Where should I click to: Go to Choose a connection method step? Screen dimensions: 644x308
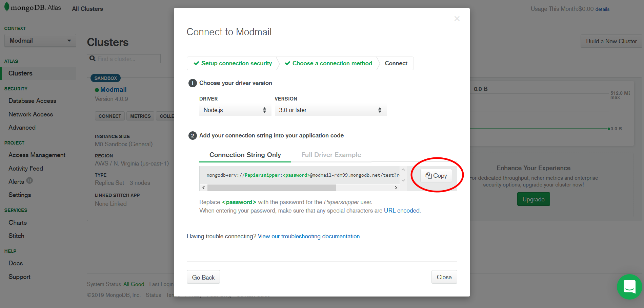[328, 63]
